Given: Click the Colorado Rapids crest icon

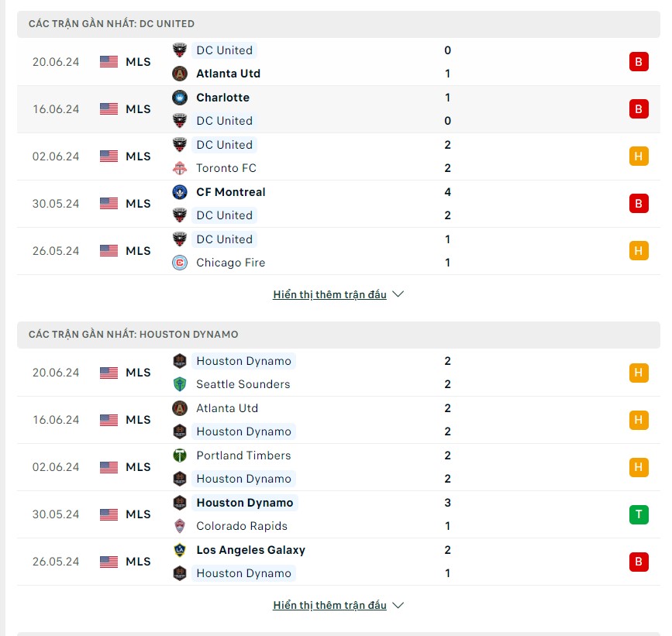Looking at the screenshot, I should [x=180, y=526].
